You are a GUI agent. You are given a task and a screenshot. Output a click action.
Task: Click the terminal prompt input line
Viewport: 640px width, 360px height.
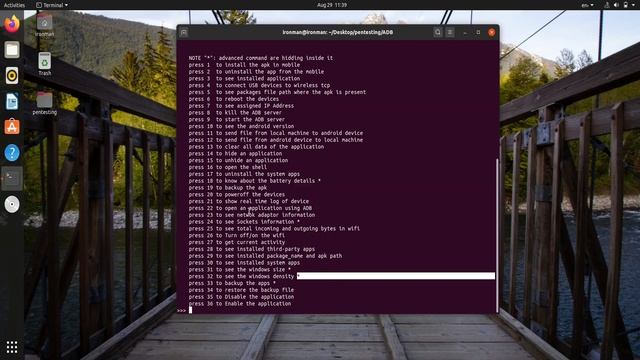[337, 310]
